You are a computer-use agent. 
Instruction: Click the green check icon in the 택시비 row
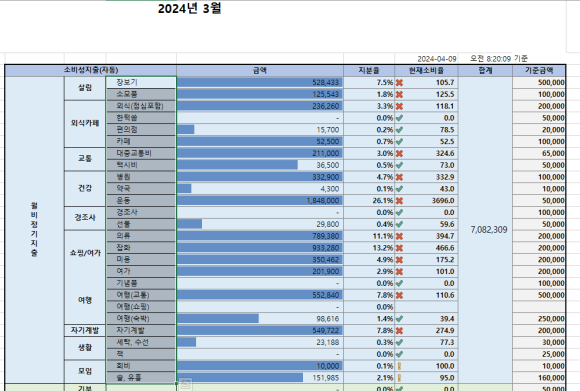[x=399, y=165]
